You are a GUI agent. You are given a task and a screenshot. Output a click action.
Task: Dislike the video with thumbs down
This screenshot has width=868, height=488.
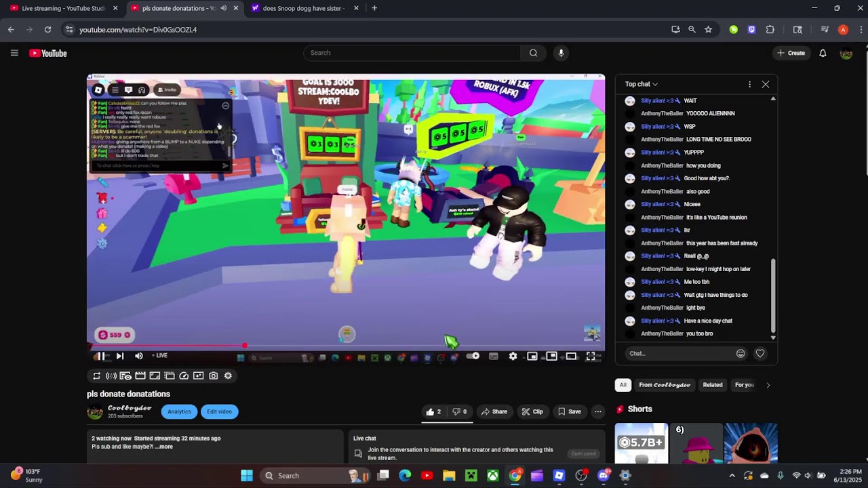[459, 411]
